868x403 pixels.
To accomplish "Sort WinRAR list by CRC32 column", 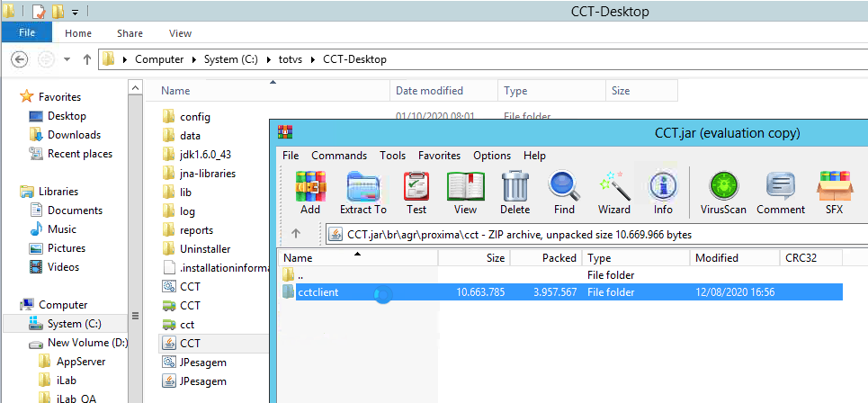I will 810,258.
